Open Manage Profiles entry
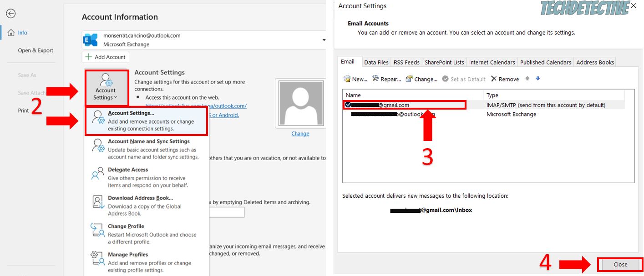 tap(128, 255)
